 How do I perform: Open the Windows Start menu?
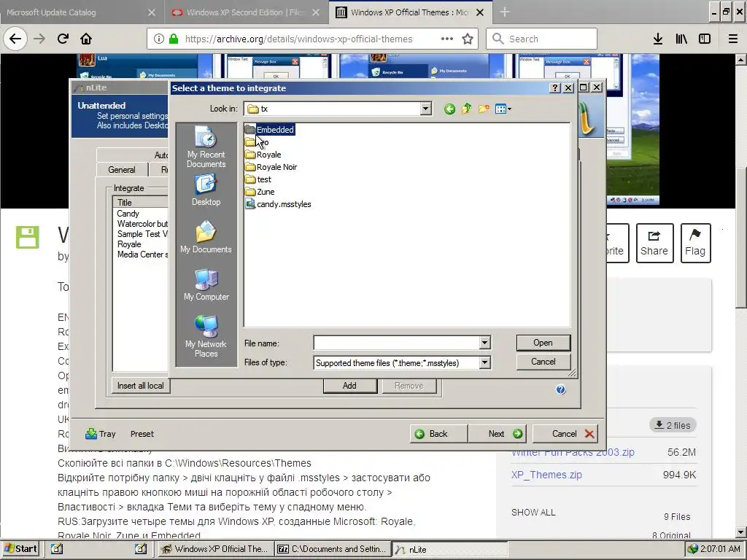(20, 548)
